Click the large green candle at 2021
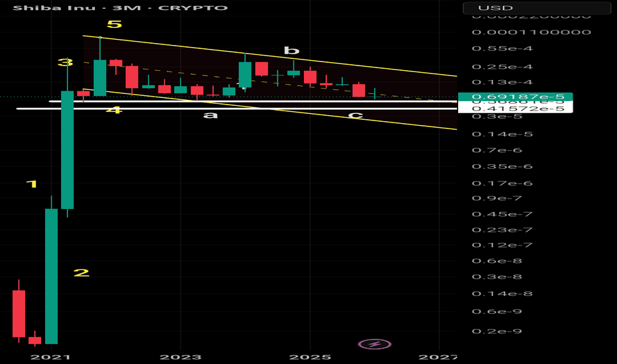This screenshot has width=617, height=364. tap(51, 276)
